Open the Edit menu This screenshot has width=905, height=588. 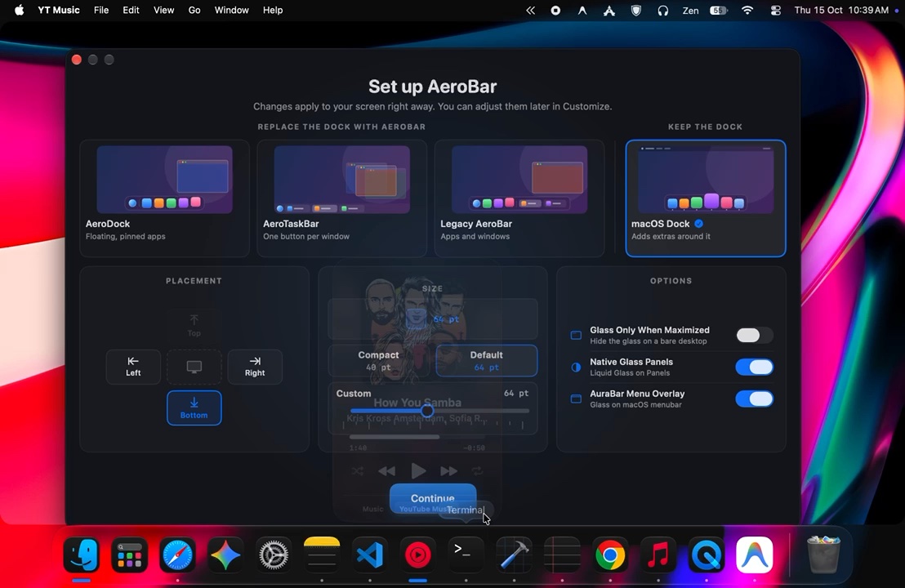[x=131, y=10]
